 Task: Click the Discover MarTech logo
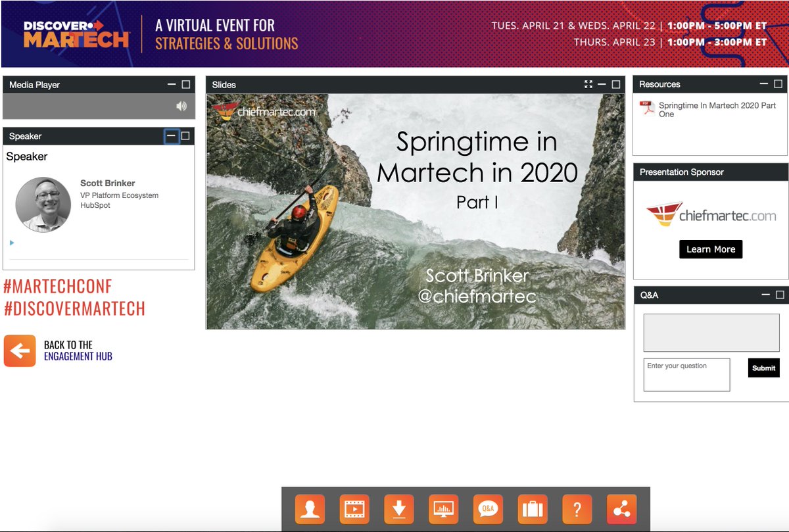tap(76, 34)
